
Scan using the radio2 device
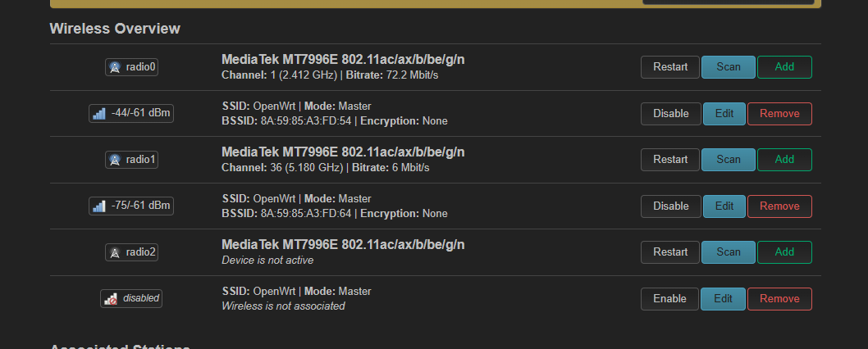coord(729,252)
